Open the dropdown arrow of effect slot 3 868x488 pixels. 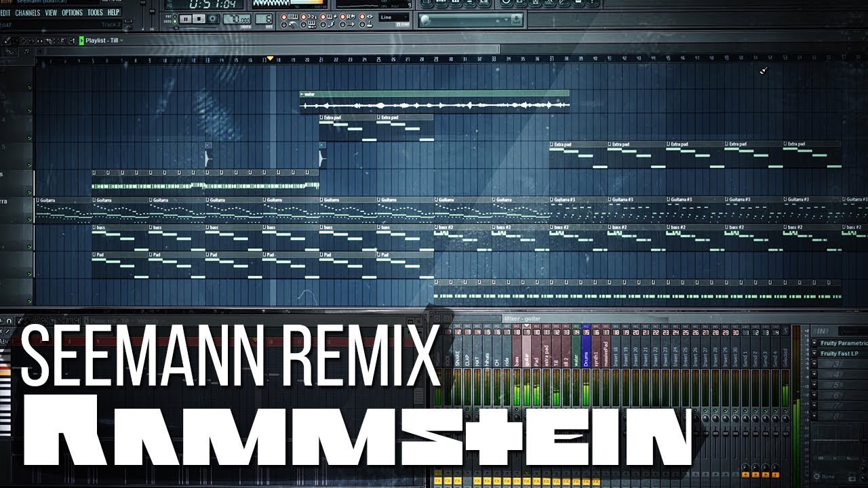pos(814,364)
